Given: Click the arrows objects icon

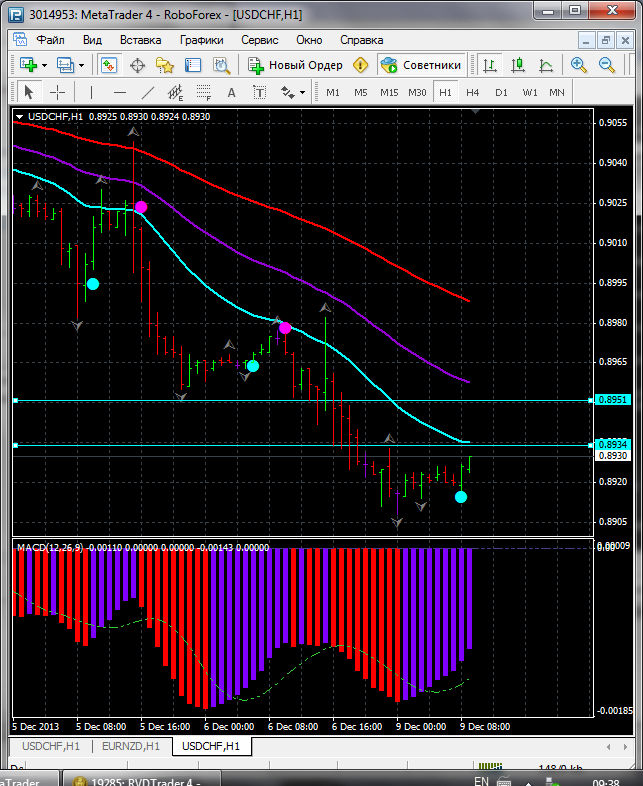Looking at the screenshot, I should click(287, 92).
